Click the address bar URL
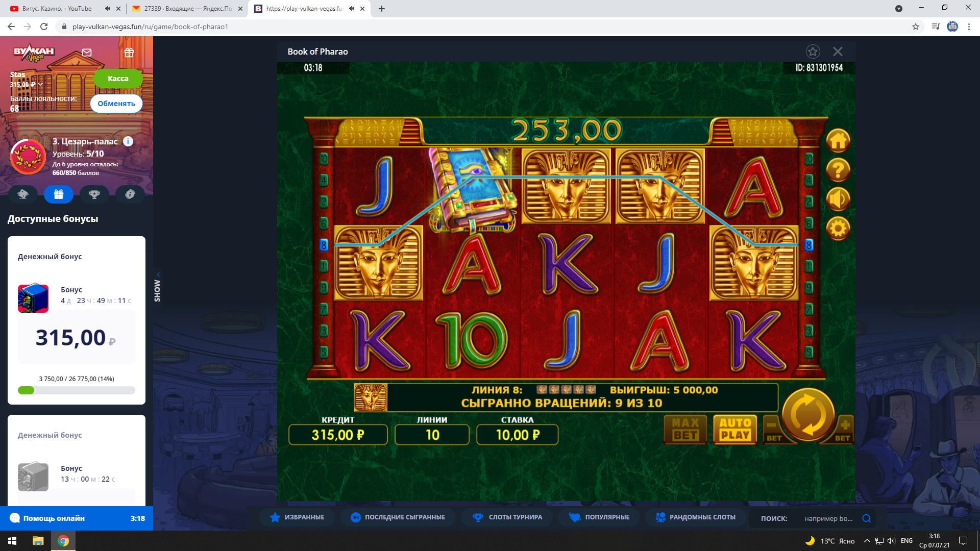 [150, 27]
